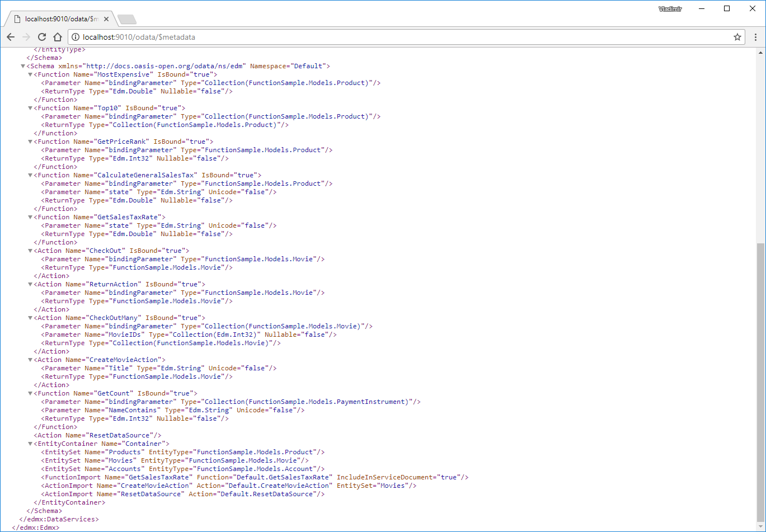This screenshot has height=532, width=766.
Task: Open the browser home page
Action: coord(57,37)
